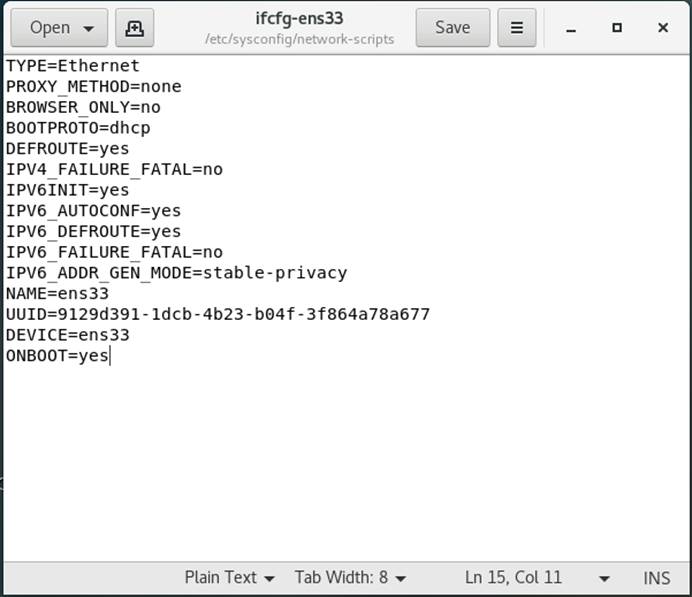Open the Ln 15, Col 11 position dropdown
The height and width of the screenshot is (597, 692).
tap(537, 578)
